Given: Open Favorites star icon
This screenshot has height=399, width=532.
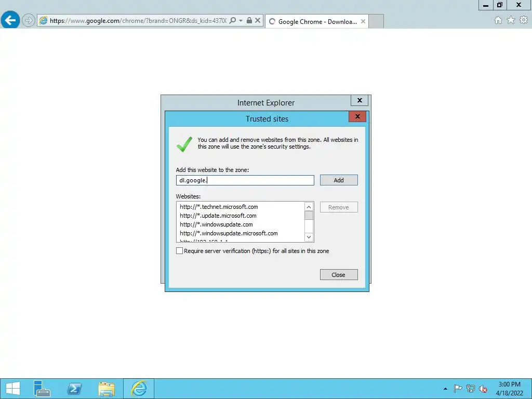Looking at the screenshot, I should pos(511,20).
